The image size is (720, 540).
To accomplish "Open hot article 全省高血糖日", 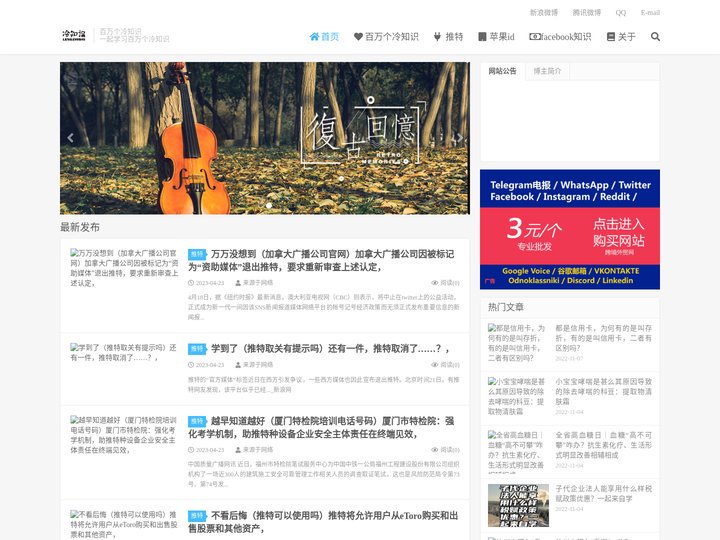I will 603,445.
